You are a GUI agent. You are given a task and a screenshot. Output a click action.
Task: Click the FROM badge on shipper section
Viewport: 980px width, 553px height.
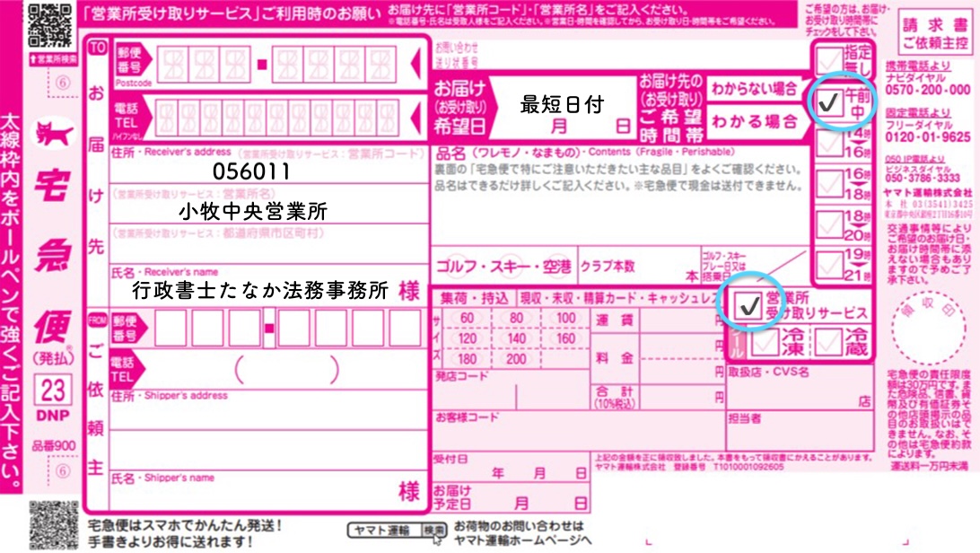pos(97,319)
